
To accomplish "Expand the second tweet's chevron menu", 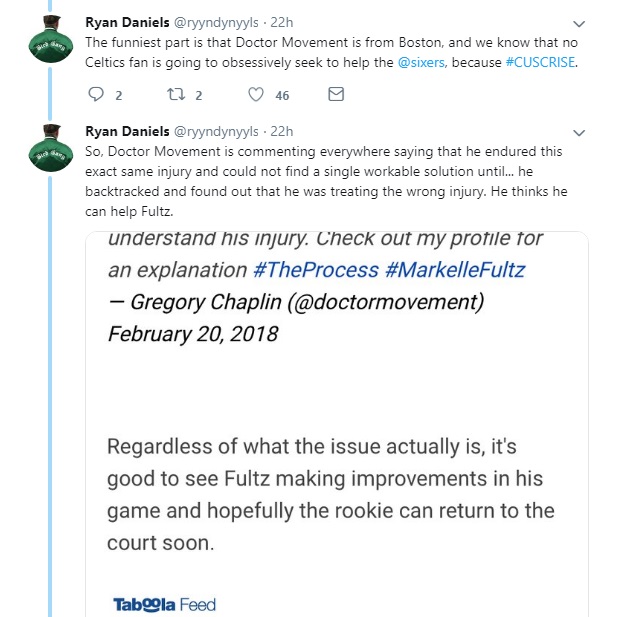I will click(x=577, y=132).
